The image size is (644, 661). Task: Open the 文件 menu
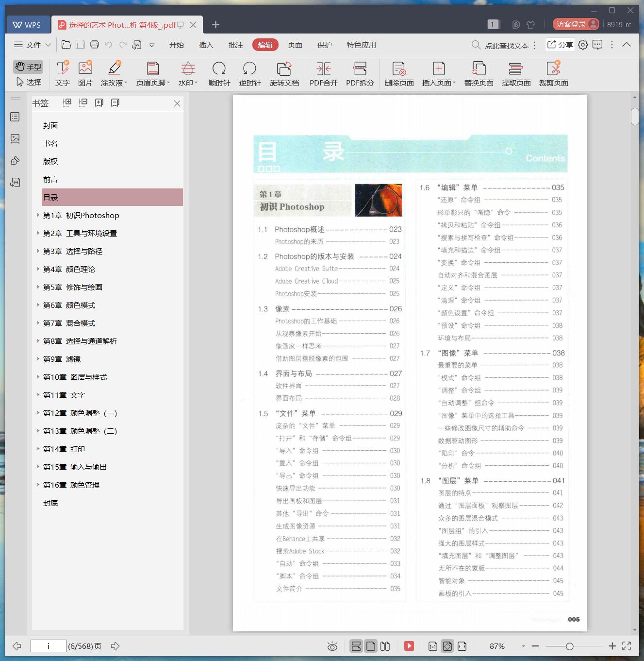(33, 45)
